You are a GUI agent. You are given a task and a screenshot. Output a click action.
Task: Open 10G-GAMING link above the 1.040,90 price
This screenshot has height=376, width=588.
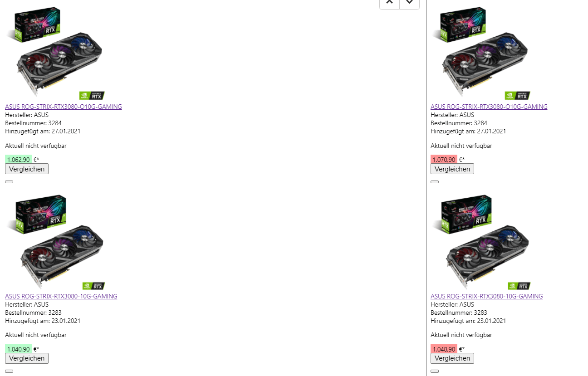(61, 296)
